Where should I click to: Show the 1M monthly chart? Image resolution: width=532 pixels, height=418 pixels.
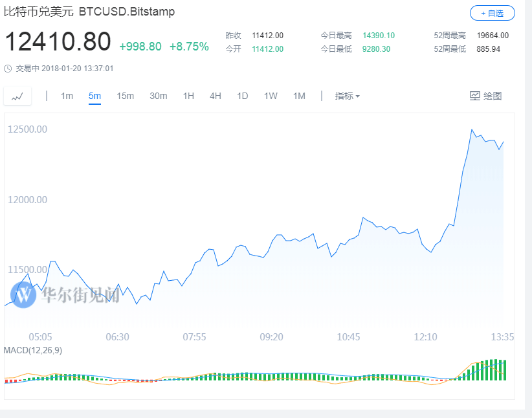(x=299, y=96)
